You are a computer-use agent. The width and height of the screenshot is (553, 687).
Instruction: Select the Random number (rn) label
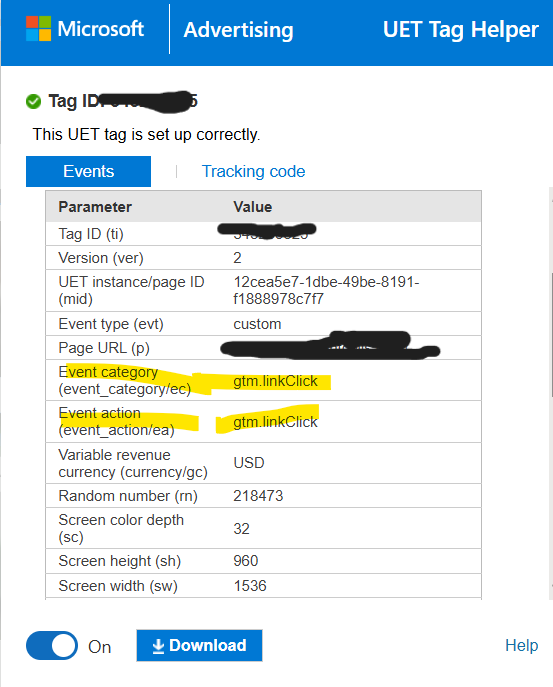[x=128, y=496]
